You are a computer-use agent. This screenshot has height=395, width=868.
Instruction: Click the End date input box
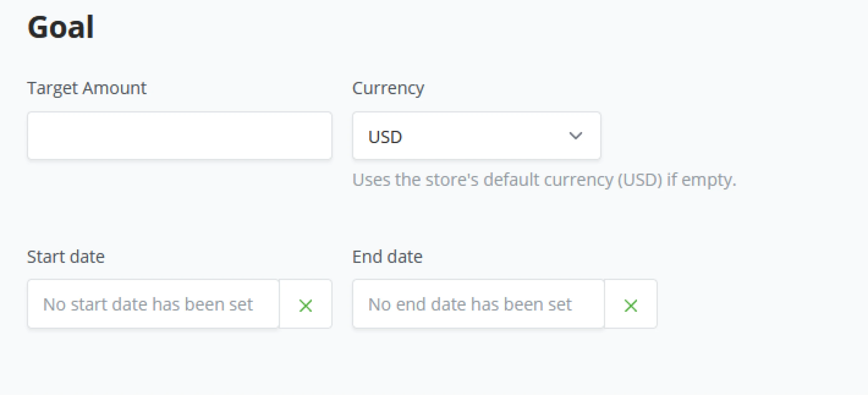(x=478, y=304)
